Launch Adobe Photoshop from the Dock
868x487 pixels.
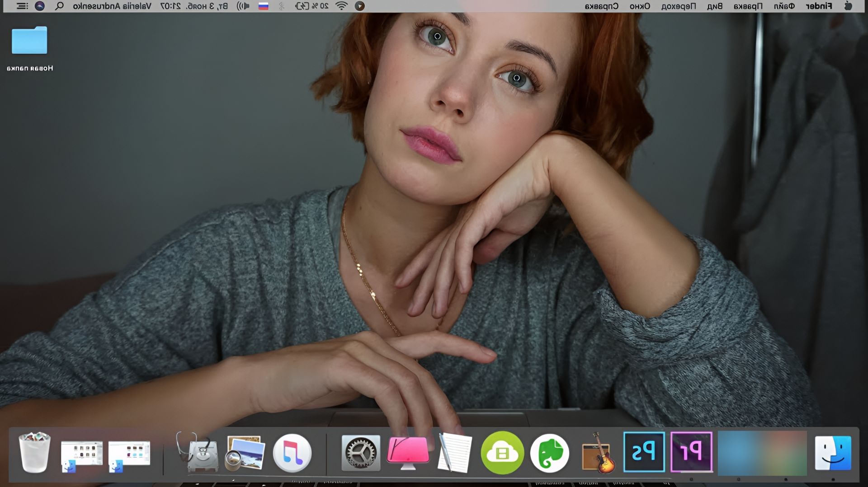click(x=644, y=452)
